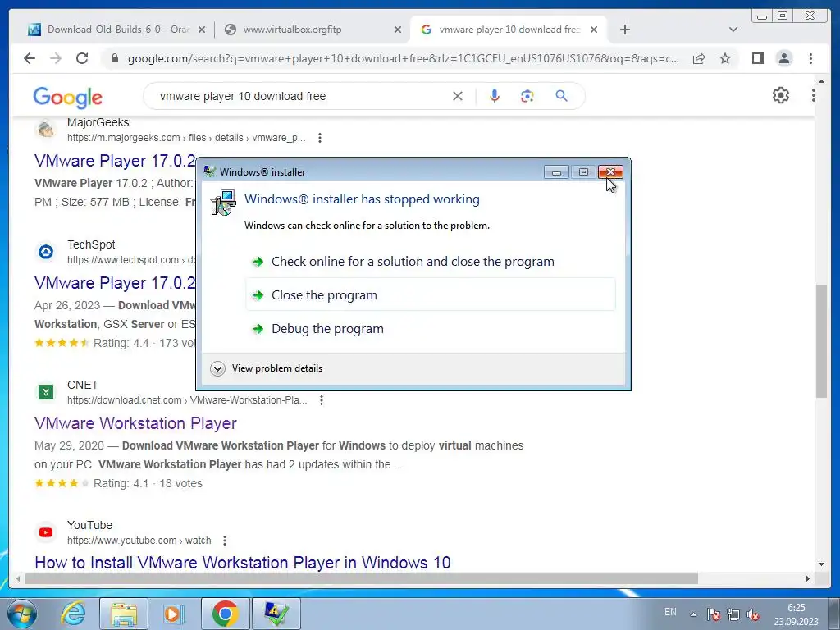Open TechSpot VMware Player 17.0.2 result
The height and width of the screenshot is (630, 840).
115,283
